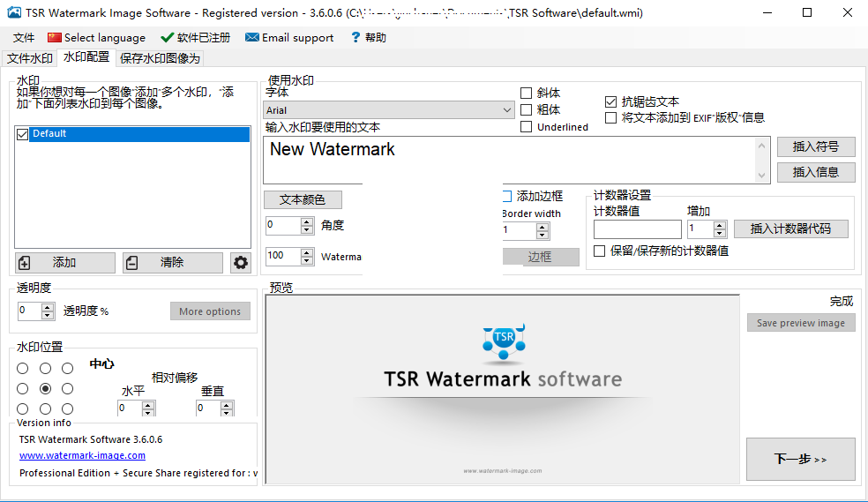Switch to the 水印配置 tab
The height and width of the screenshot is (502, 868).
click(x=86, y=57)
